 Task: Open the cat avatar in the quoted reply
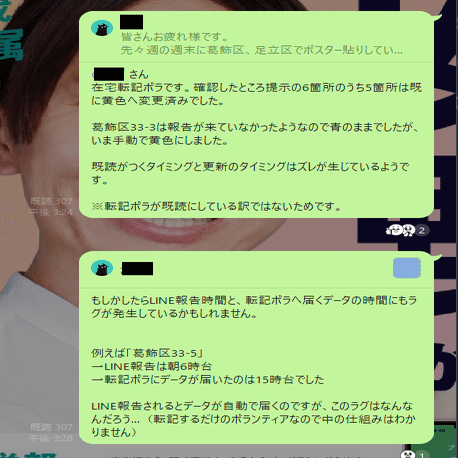(102, 28)
